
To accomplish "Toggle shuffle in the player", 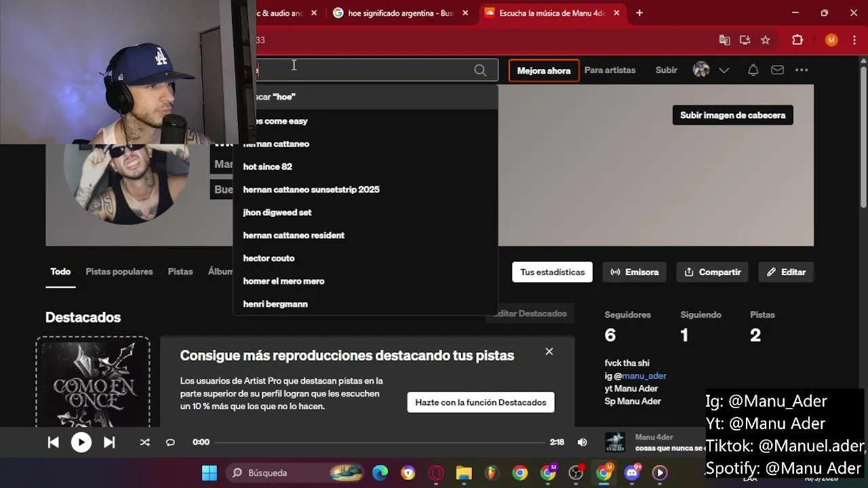I will pyautogui.click(x=144, y=442).
